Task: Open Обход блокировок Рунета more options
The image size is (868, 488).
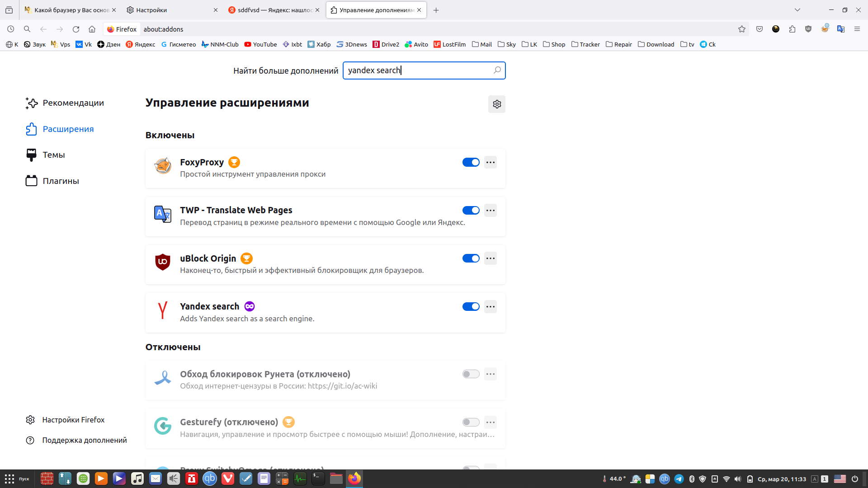Action: tap(491, 374)
